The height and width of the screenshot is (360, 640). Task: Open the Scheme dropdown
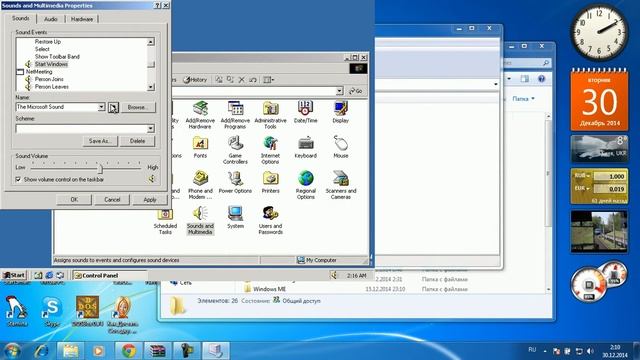[150, 129]
